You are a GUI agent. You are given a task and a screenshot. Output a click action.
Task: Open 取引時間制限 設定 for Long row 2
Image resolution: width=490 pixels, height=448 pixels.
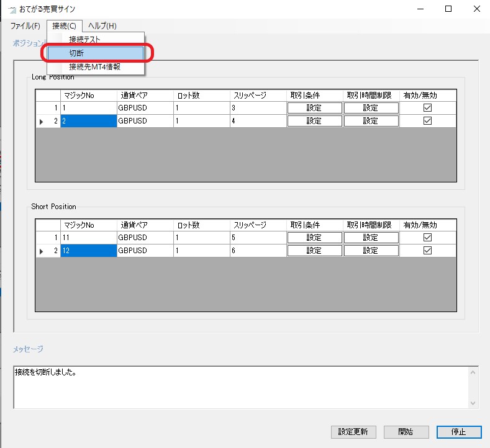pyautogui.click(x=371, y=121)
